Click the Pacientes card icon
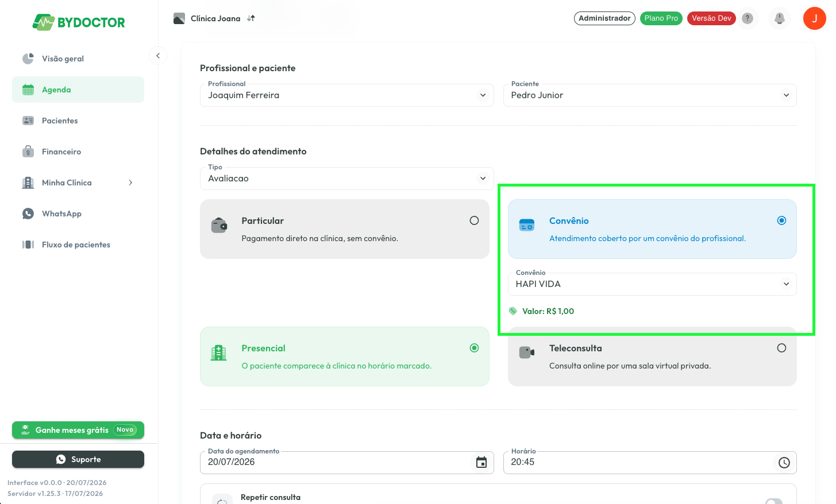The image size is (836, 504). [x=28, y=121]
